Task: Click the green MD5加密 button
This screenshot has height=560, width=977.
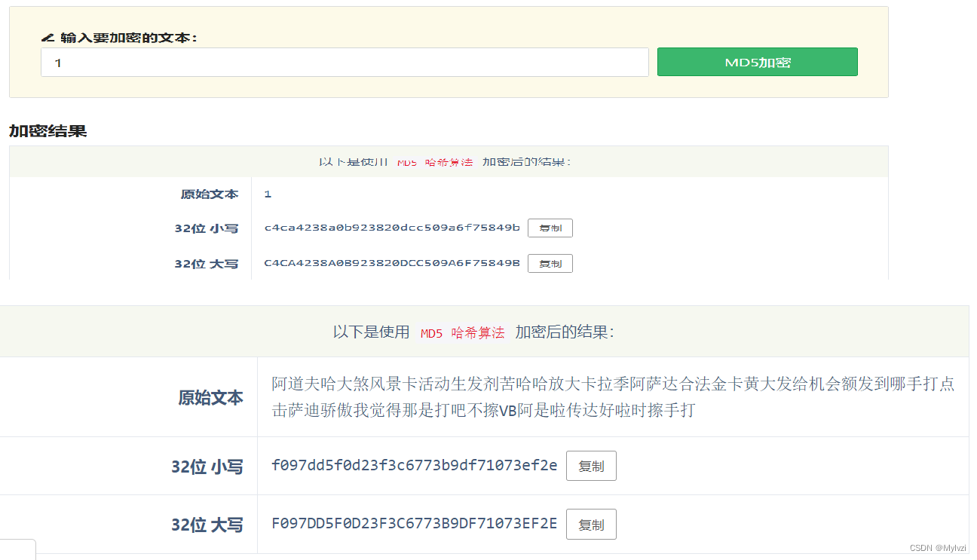Action: [x=758, y=63]
